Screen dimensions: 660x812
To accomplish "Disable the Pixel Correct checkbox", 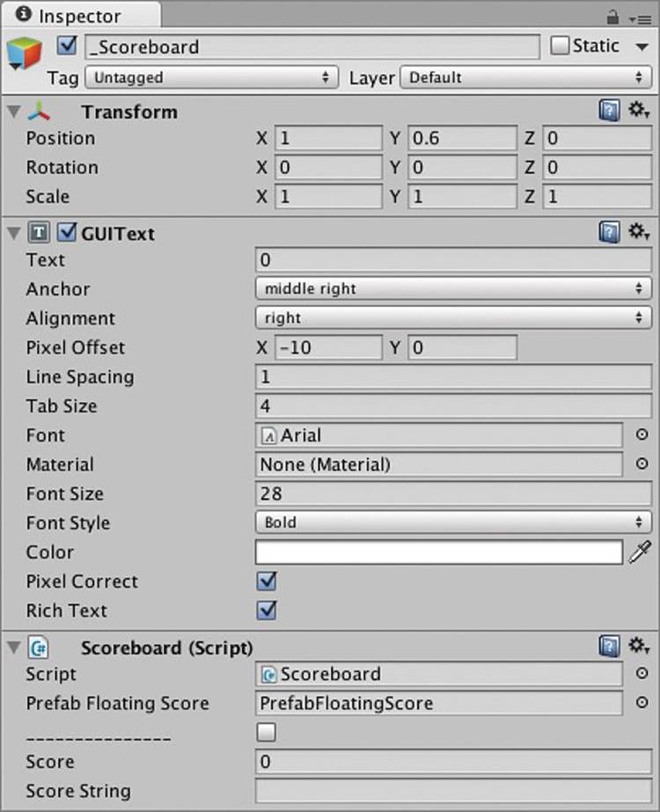I will click(267, 581).
